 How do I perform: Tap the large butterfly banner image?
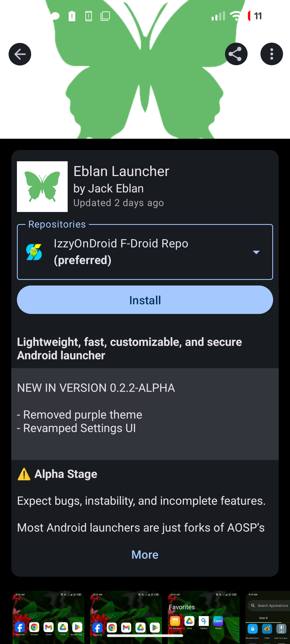tap(145, 97)
